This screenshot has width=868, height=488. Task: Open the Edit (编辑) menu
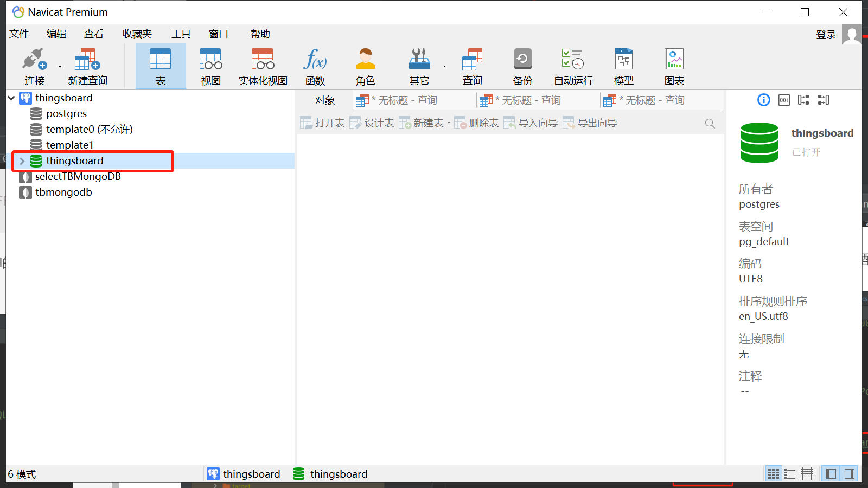tap(56, 34)
